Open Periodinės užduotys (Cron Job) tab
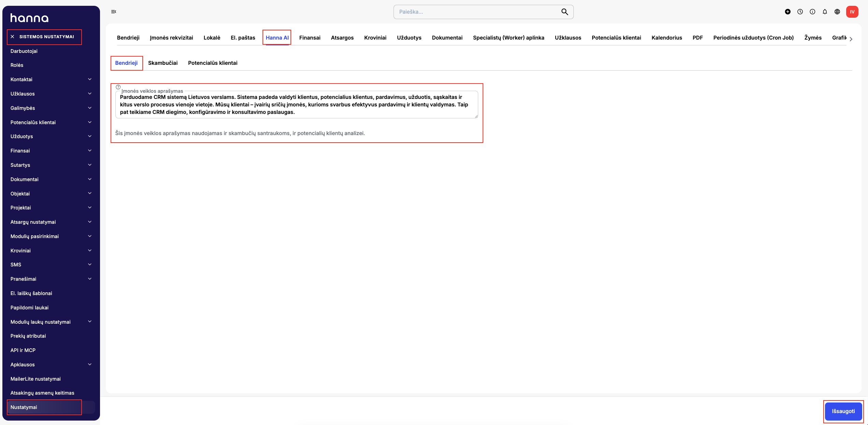 (x=753, y=38)
